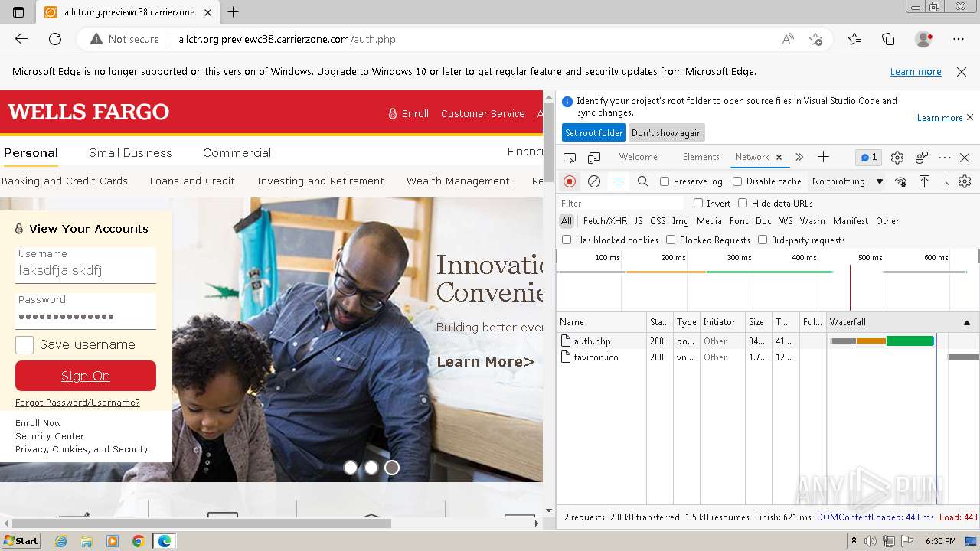Reload the current page
The image size is (980, 551).
click(x=55, y=39)
